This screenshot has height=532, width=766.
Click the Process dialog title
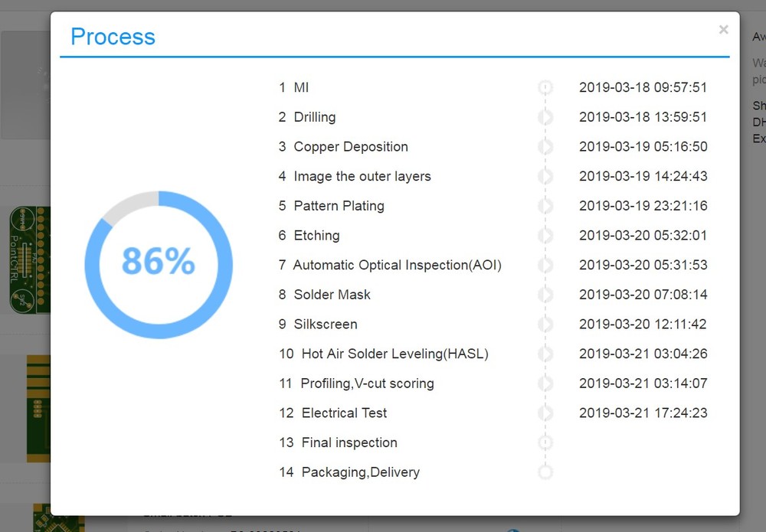tap(113, 37)
